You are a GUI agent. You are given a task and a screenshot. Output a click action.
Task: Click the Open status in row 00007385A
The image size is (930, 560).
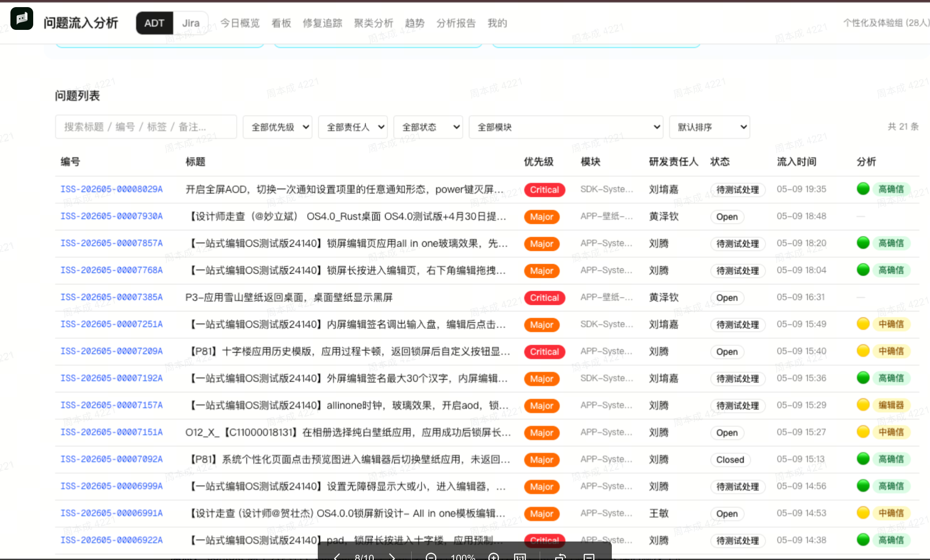coord(727,298)
